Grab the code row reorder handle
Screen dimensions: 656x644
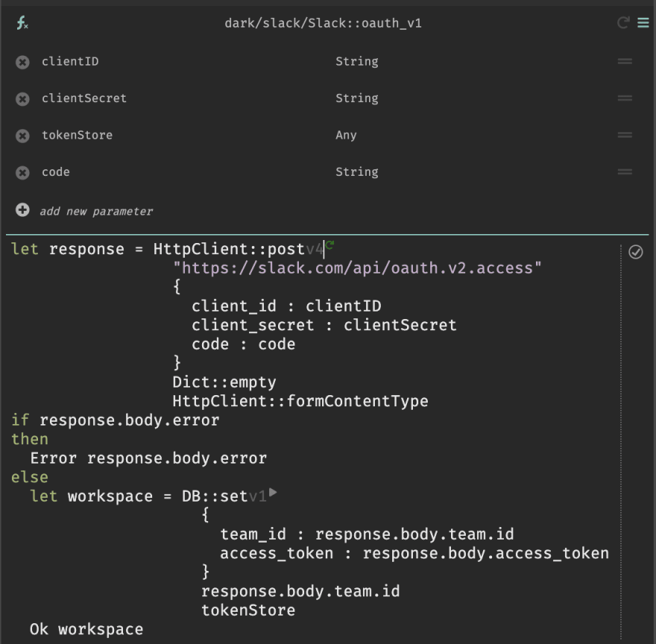tap(625, 172)
